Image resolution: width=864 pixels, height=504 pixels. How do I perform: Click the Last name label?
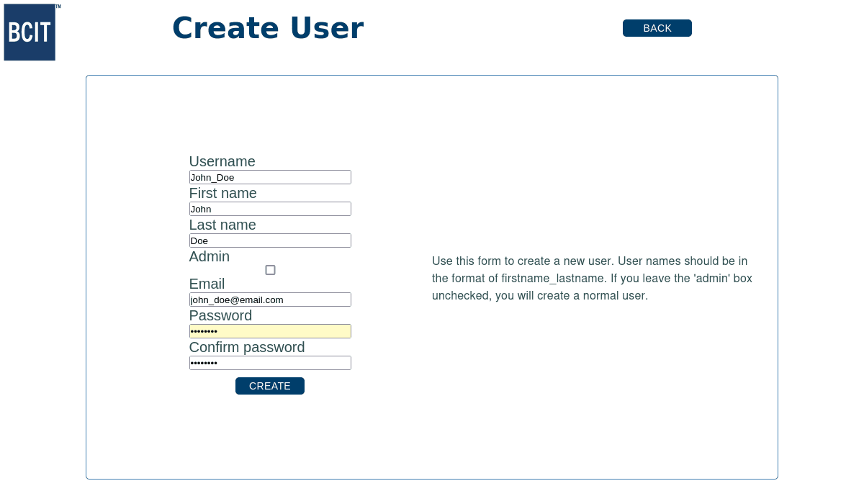pyautogui.click(x=222, y=225)
